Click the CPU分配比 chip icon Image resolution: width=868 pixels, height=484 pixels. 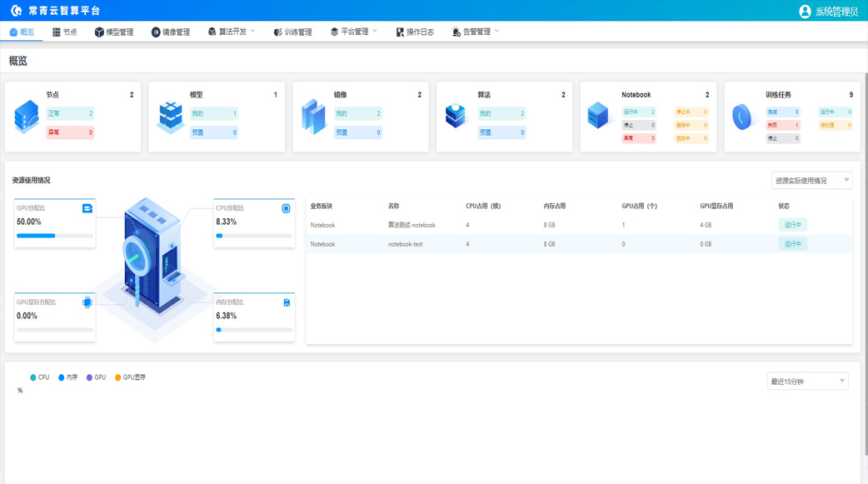(284, 207)
